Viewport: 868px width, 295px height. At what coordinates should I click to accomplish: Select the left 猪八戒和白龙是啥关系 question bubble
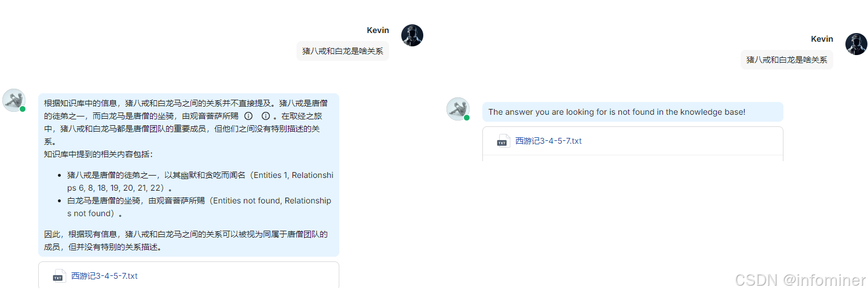point(343,51)
